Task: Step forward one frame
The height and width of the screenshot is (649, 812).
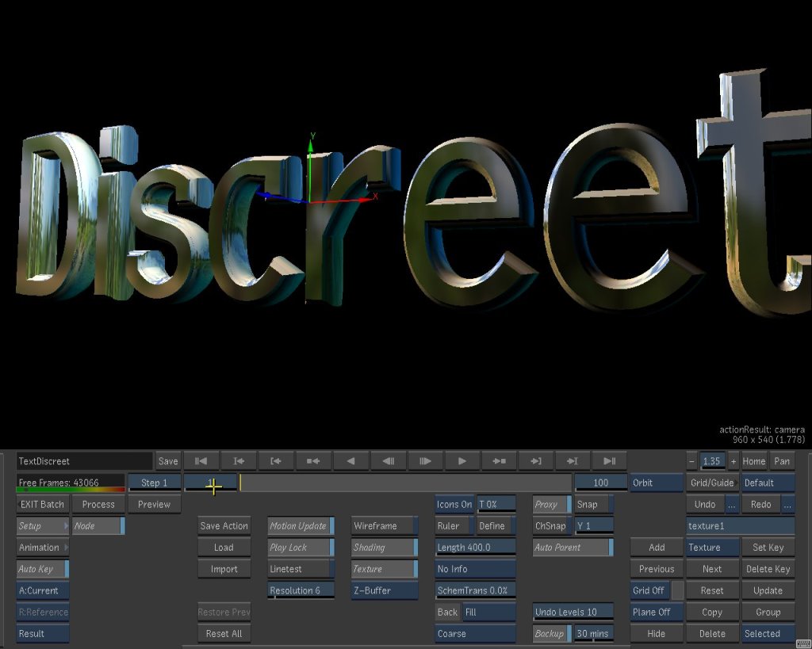Action: pyautogui.click(x=425, y=461)
